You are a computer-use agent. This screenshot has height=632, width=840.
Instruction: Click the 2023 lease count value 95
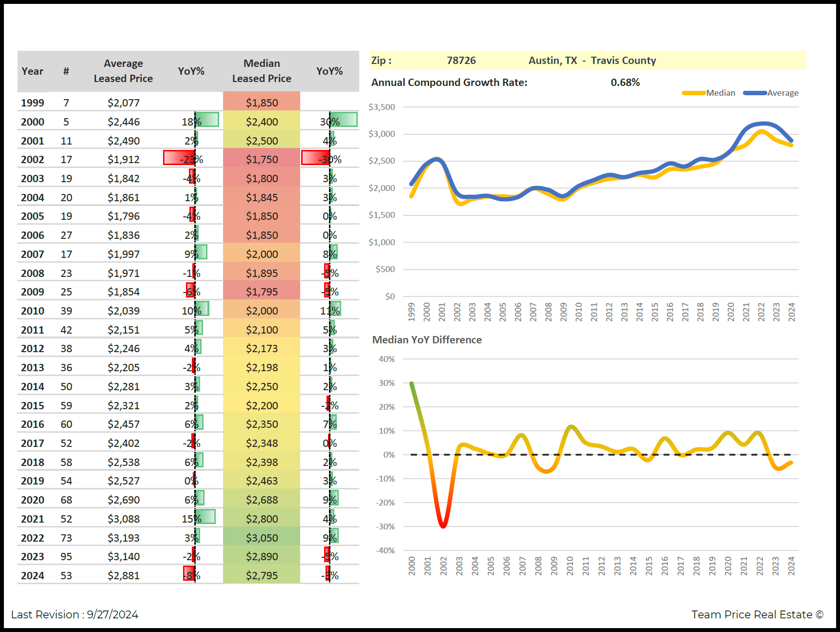point(66,557)
